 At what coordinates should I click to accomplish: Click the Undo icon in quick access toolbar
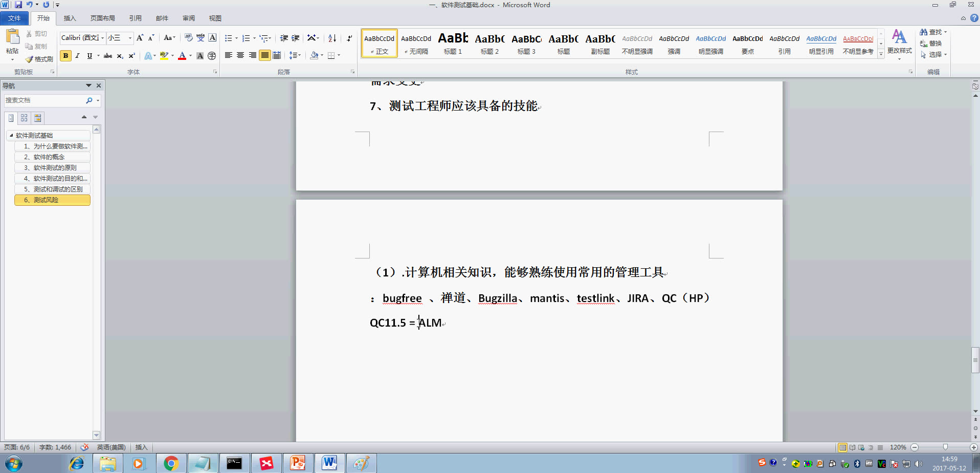(x=30, y=5)
